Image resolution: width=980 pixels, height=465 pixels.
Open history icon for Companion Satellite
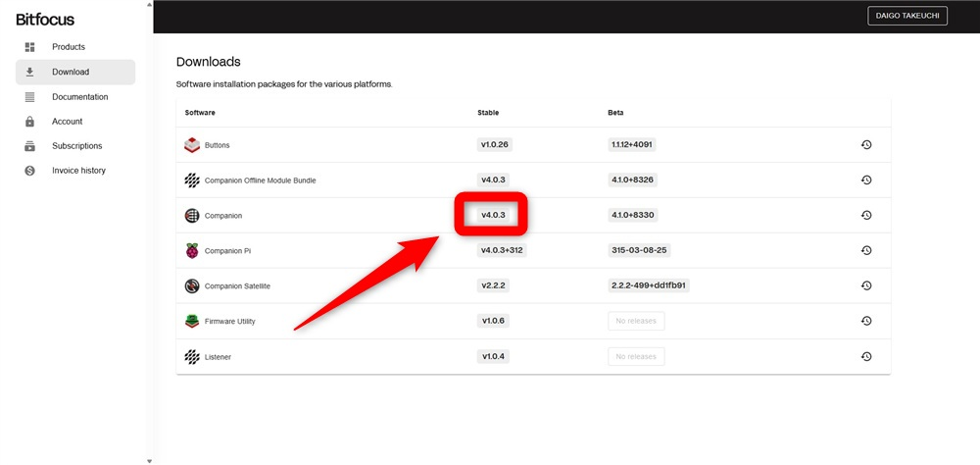[866, 285]
